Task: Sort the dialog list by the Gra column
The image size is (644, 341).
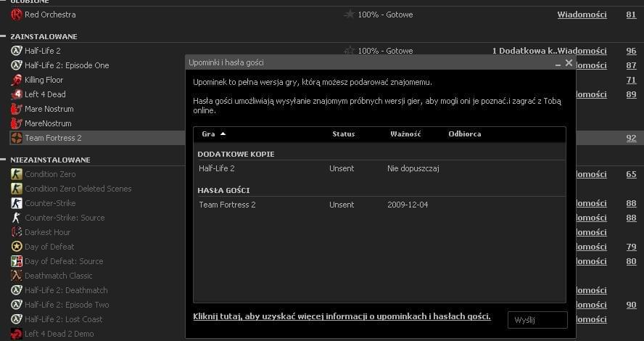Action: coord(213,134)
